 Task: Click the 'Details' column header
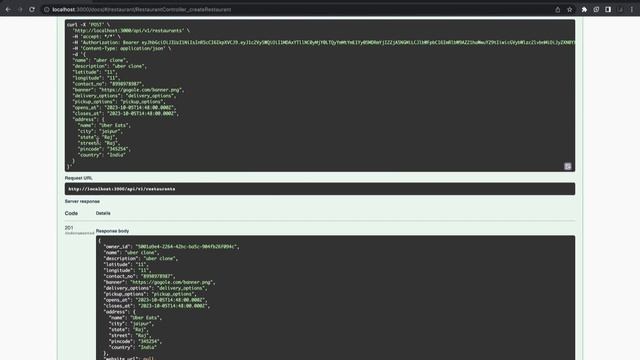point(103,213)
